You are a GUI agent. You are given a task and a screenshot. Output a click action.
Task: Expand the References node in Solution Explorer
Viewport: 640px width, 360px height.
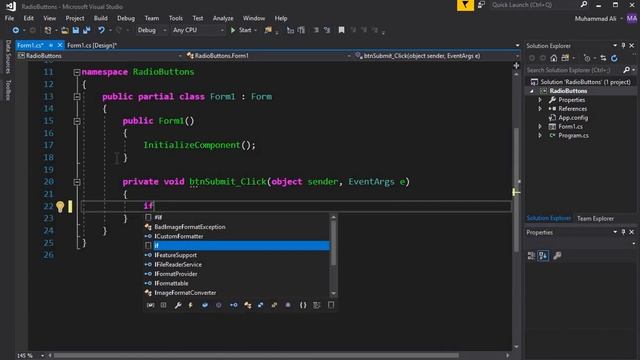[x=540, y=109]
